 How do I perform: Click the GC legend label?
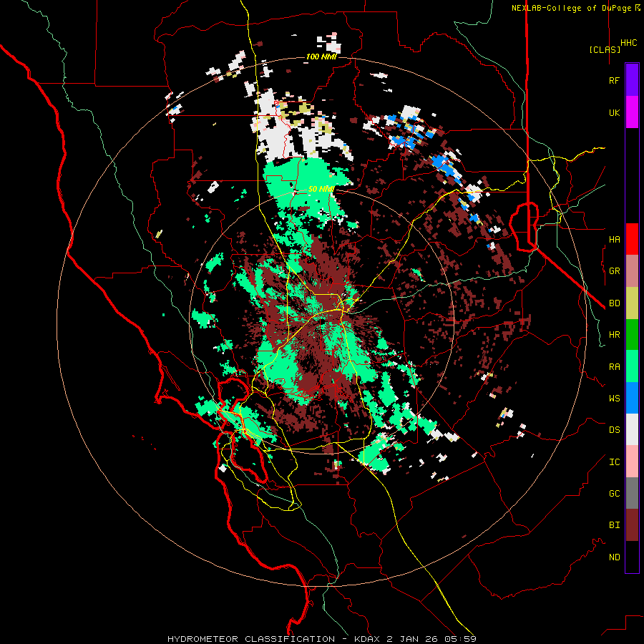pos(614,494)
